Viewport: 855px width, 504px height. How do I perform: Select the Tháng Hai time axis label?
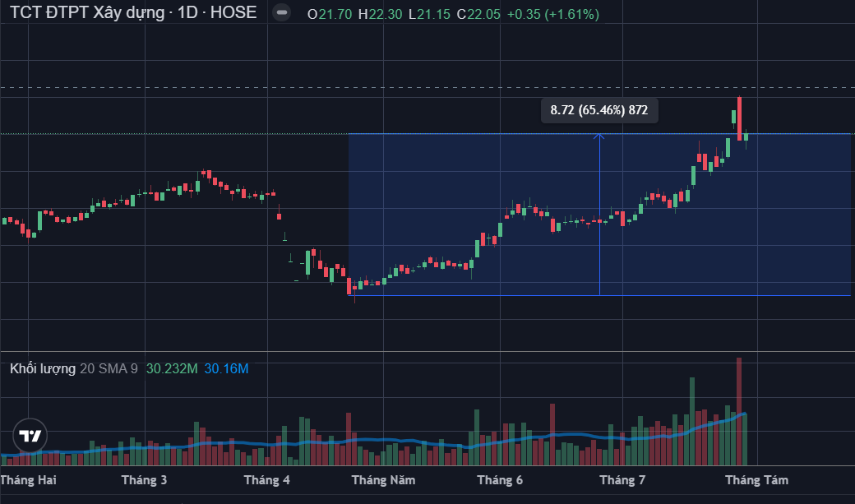[x=29, y=479]
